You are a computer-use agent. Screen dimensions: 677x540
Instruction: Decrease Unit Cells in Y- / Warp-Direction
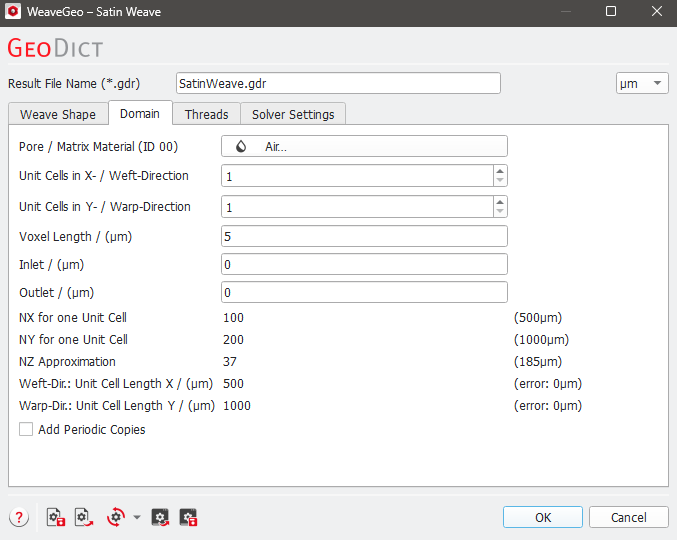point(500,211)
